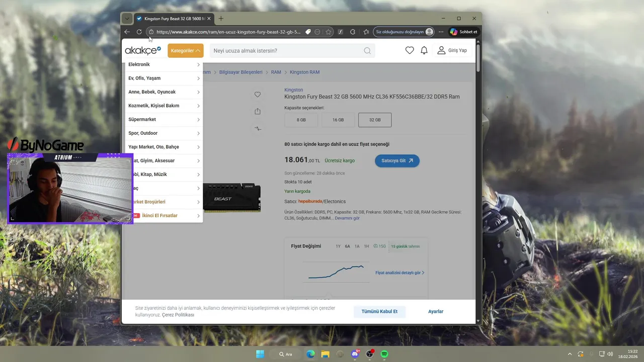Viewport: 644px width, 362px height.
Task: Open the tab actions menu arrow
Action: 127,19
